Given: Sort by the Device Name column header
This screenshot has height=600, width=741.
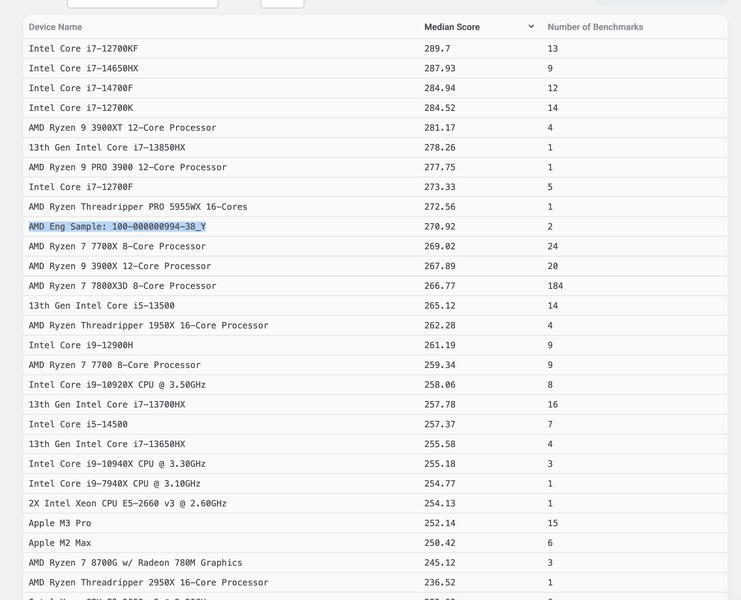Looking at the screenshot, I should click(55, 27).
